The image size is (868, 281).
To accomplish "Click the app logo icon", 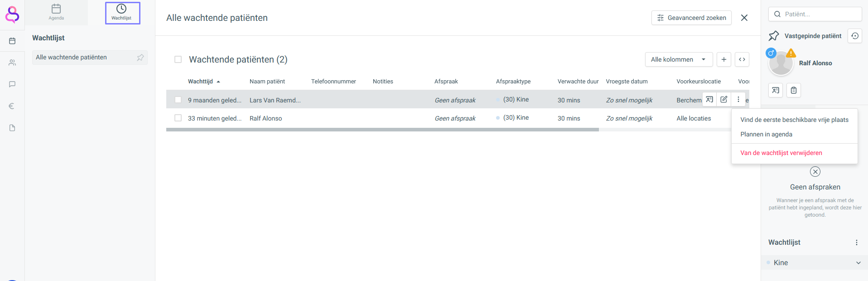I will pos(12,15).
